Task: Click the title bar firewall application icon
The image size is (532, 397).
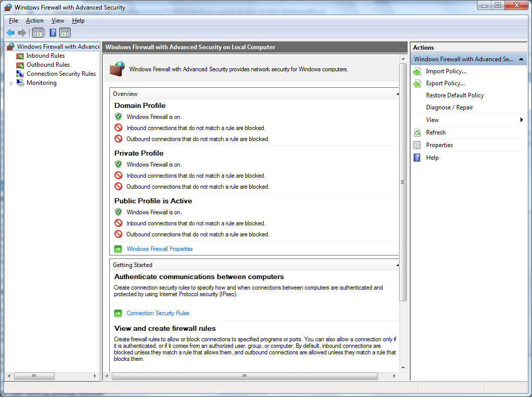Action: 8,7
